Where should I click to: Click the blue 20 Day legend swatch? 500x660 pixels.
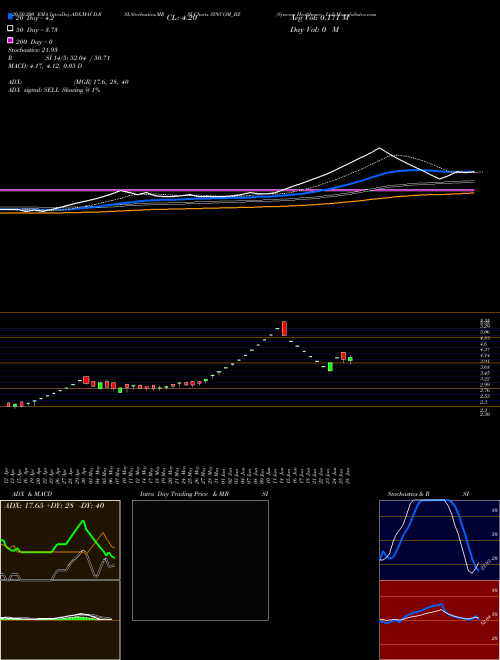10,17
